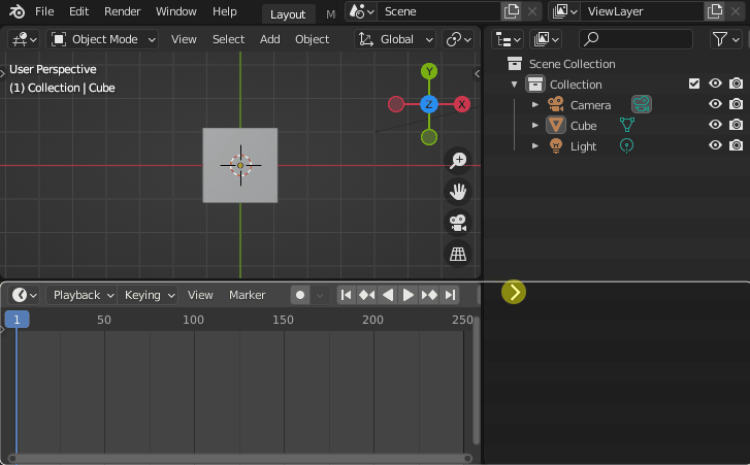Click the green Y axis gizmo ball
The width and height of the screenshot is (750, 465).
click(429, 71)
